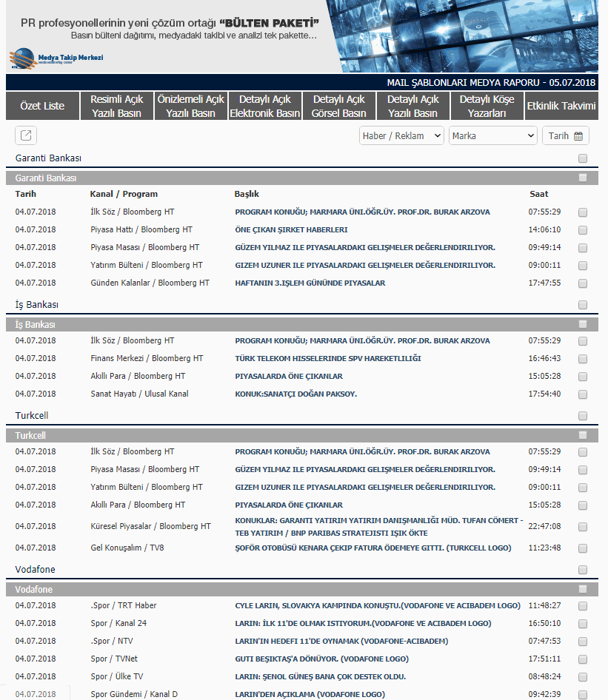
Task: Open ÖNE ÇIKAN ŞIRKET HABERLERI headline
Action: [x=291, y=230]
